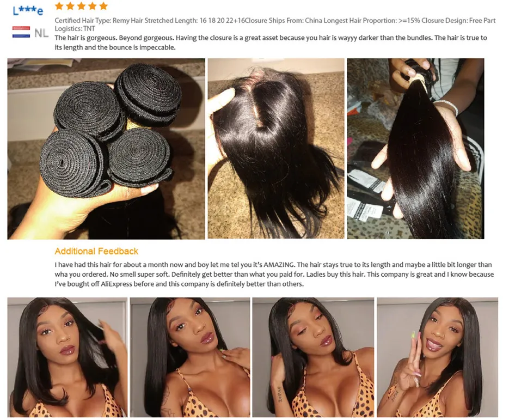
Task: Click the fourth orange rating star
Action: click(92, 6)
